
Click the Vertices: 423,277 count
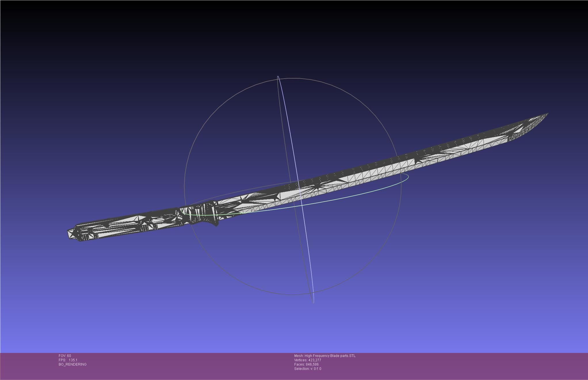tap(308, 360)
